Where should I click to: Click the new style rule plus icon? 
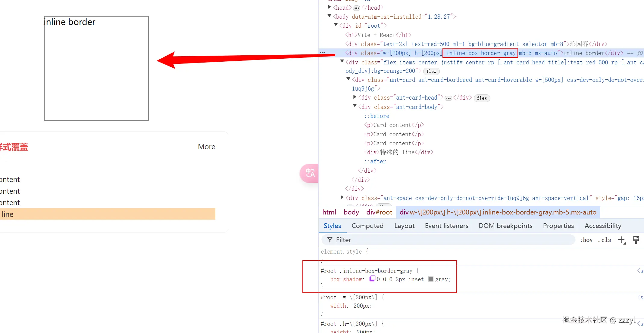621,240
